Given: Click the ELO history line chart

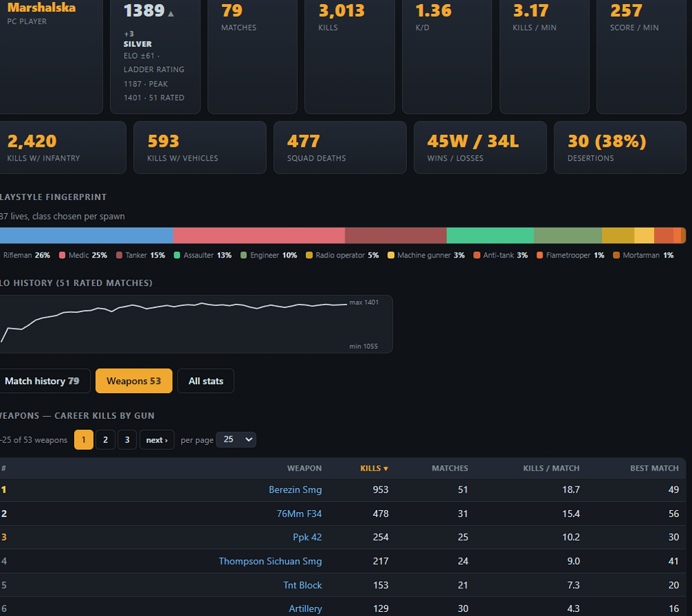Looking at the screenshot, I should pyautogui.click(x=196, y=324).
